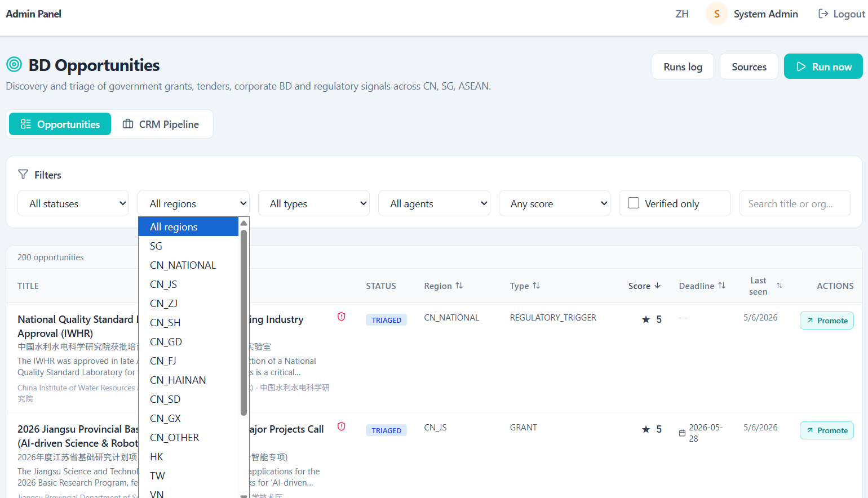Click the shield alert icon on National Quality Standard row
The image size is (868, 498).
342,317
